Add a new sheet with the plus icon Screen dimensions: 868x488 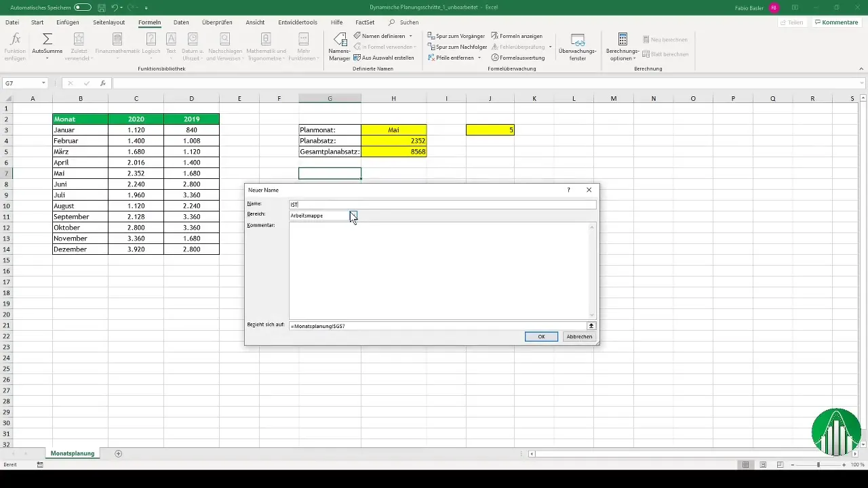tap(119, 453)
